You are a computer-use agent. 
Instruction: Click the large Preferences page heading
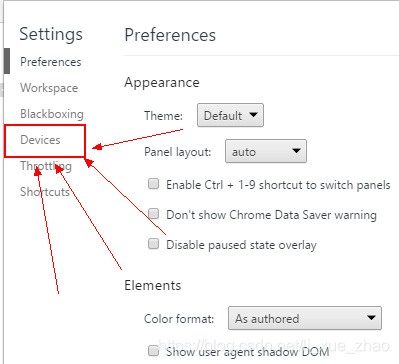[170, 35]
